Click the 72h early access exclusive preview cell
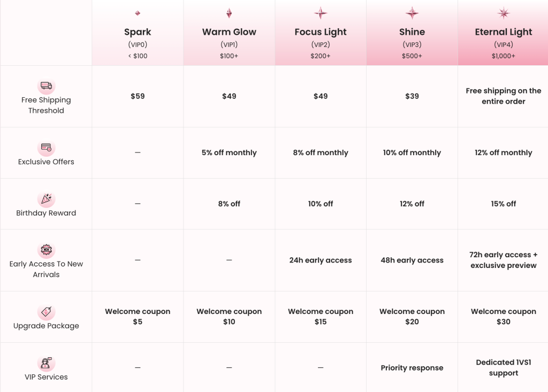The image size is (548, 392). (503, 260)
